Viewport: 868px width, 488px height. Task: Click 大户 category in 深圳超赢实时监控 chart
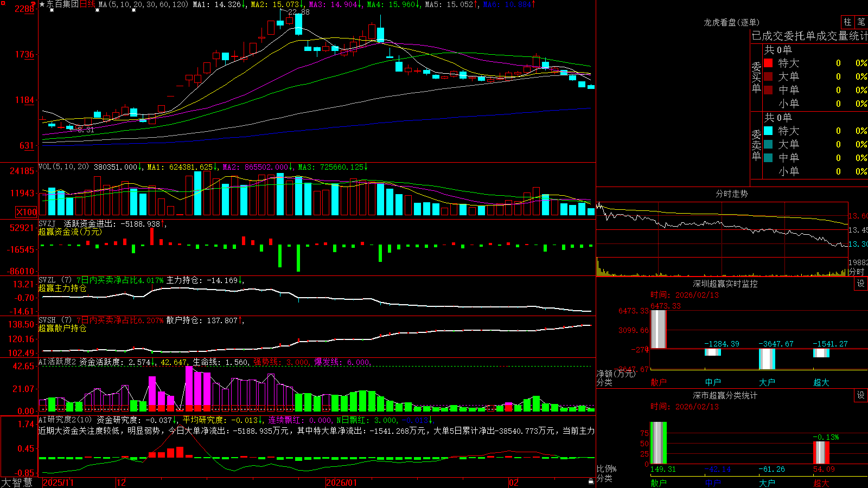(x=767, y=382)
